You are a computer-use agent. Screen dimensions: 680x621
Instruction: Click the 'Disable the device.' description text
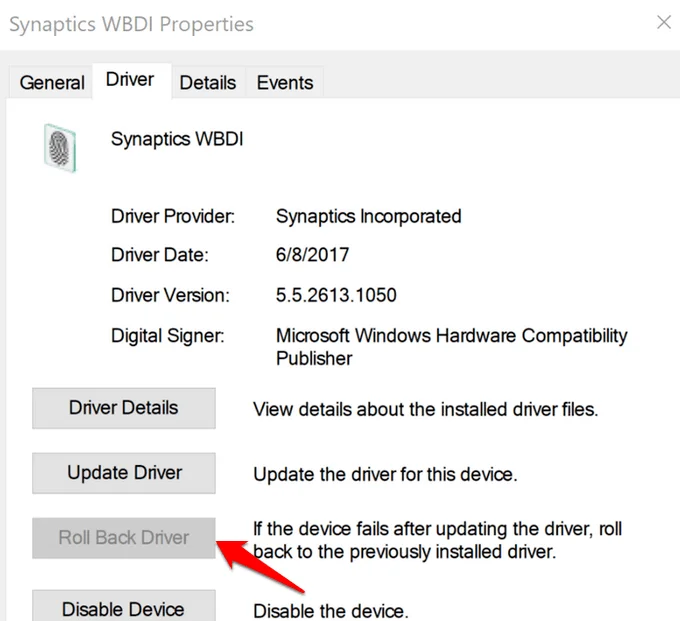(330, 611)
